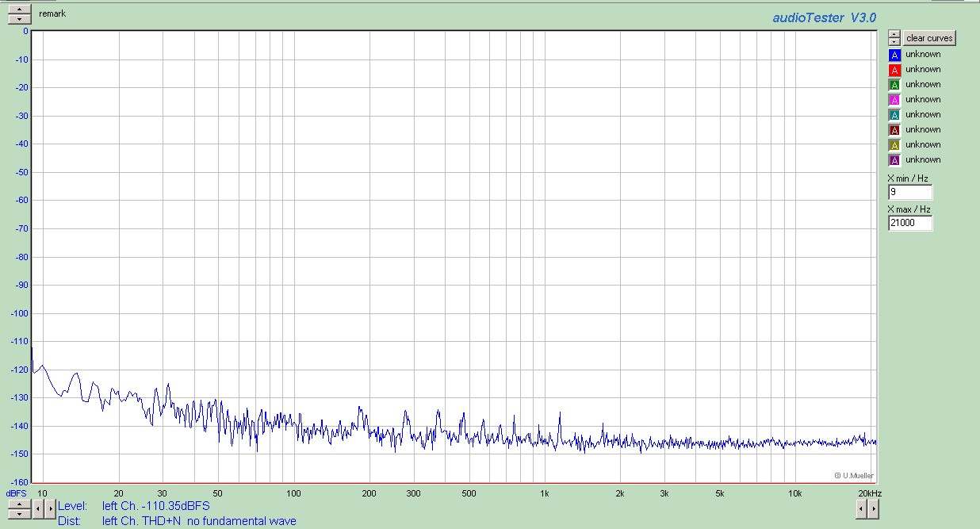Click the olive curve A button

(894, 145)
